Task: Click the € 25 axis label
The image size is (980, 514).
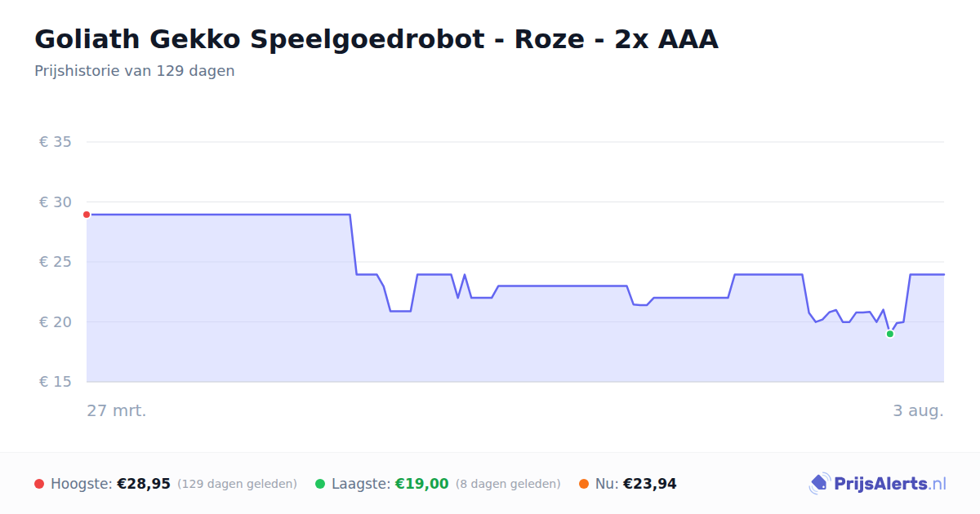Action: pyautogui.click(x=56, y=262)
